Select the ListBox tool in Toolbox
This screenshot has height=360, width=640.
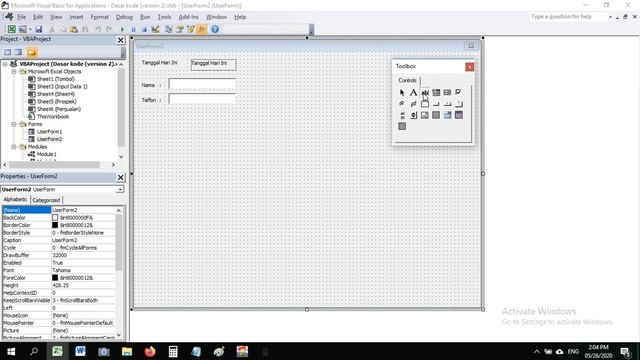pyautogui.click(x=447, y=93)
